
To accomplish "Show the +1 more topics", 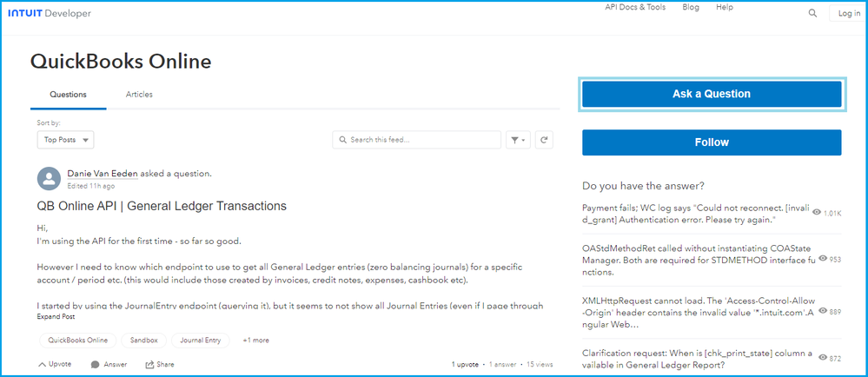I will click(255, 341).
